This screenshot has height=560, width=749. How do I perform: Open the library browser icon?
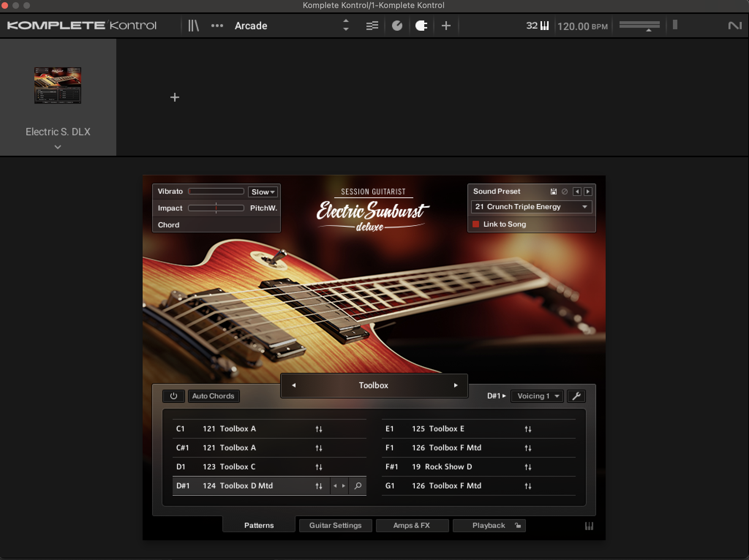tap(193, 26)
